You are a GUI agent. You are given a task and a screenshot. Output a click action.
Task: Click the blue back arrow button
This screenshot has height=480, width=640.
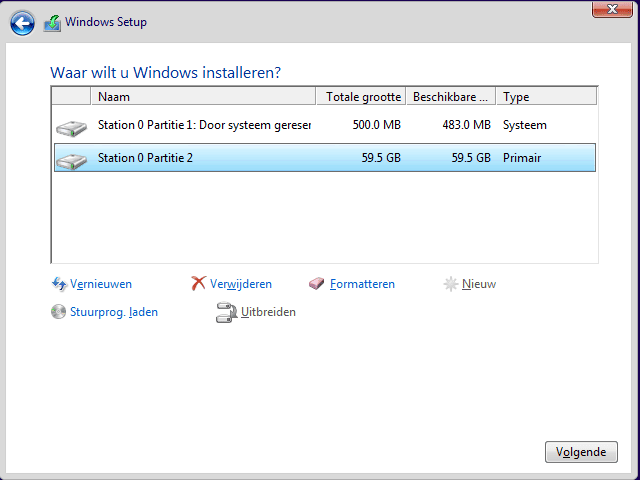[x=22, y=23]
